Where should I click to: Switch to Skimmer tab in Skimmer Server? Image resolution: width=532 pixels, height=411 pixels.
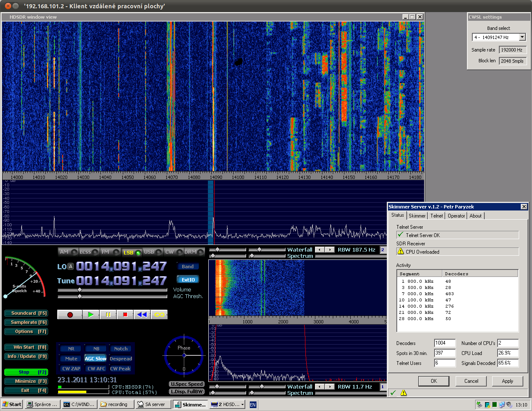(x=417, y=216)
